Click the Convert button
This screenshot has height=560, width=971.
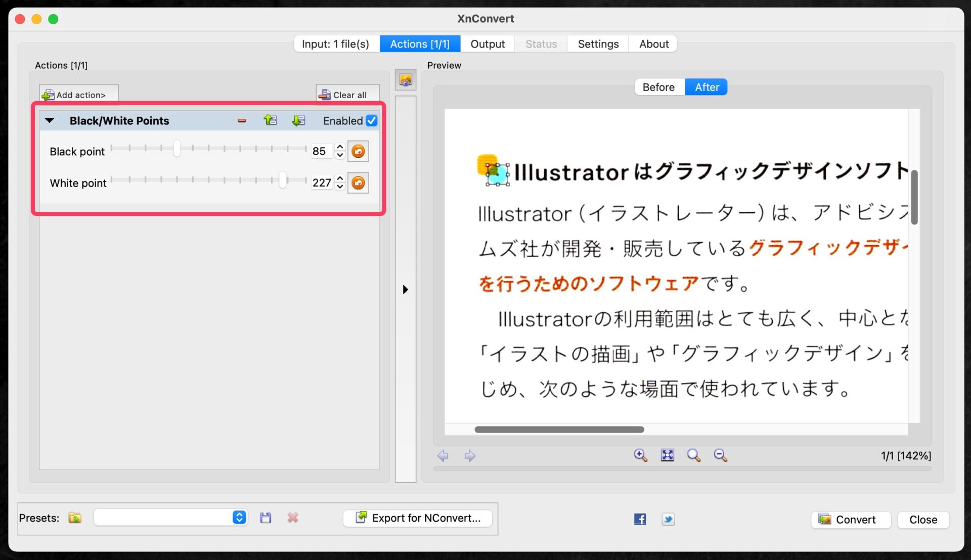(850, 520)
